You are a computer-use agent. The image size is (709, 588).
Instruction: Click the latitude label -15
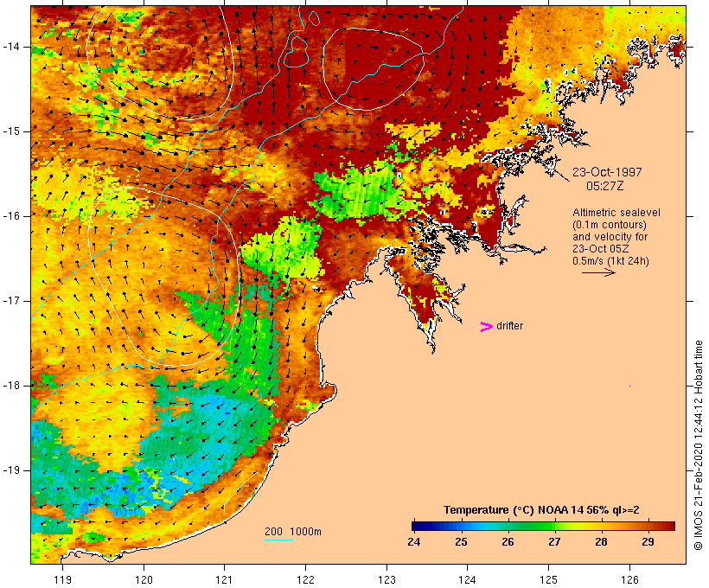[x=11, y=131]
